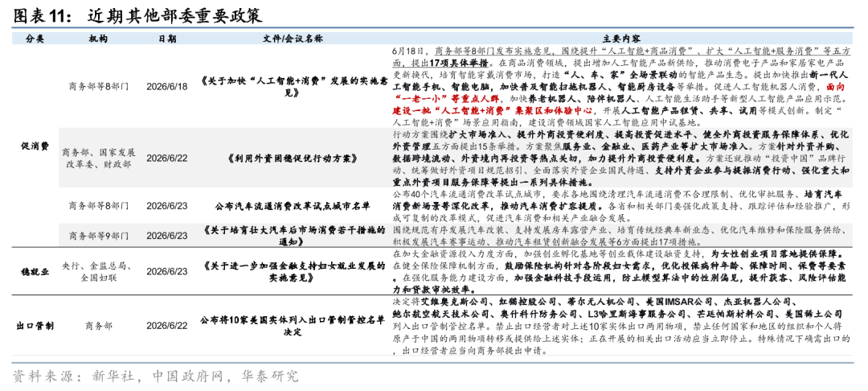This screenshot has width=868, height=391.
Task: Select date 2026/6/22 beside 《利用外资围稳促优行动方案》
Action: coord(166,158)
